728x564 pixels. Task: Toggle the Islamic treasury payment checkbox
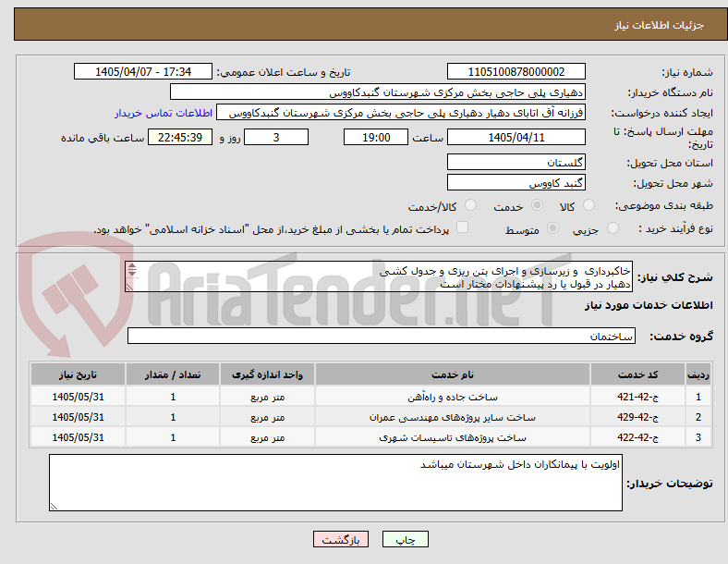coord(463,227)
